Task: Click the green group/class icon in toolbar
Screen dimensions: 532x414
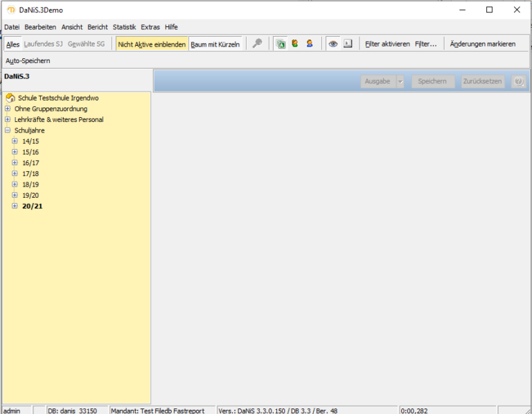Action: pos(281,44)
